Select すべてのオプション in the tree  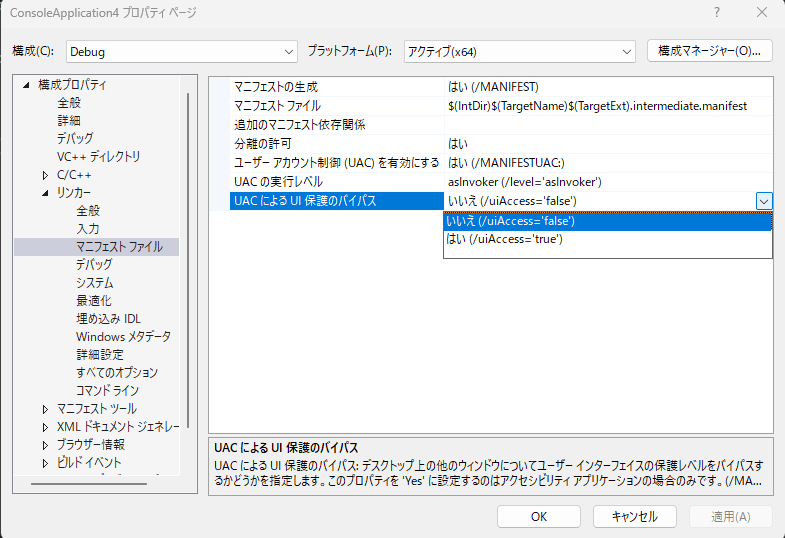[117, 373]
